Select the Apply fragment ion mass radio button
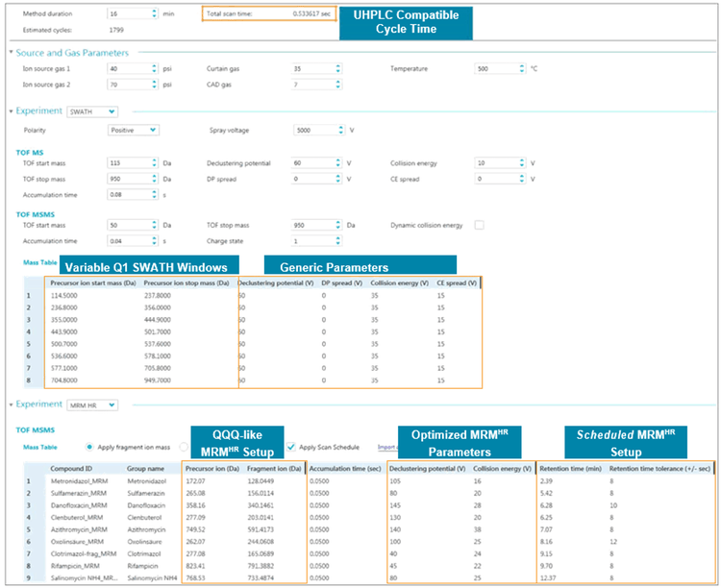 [90, 447]
